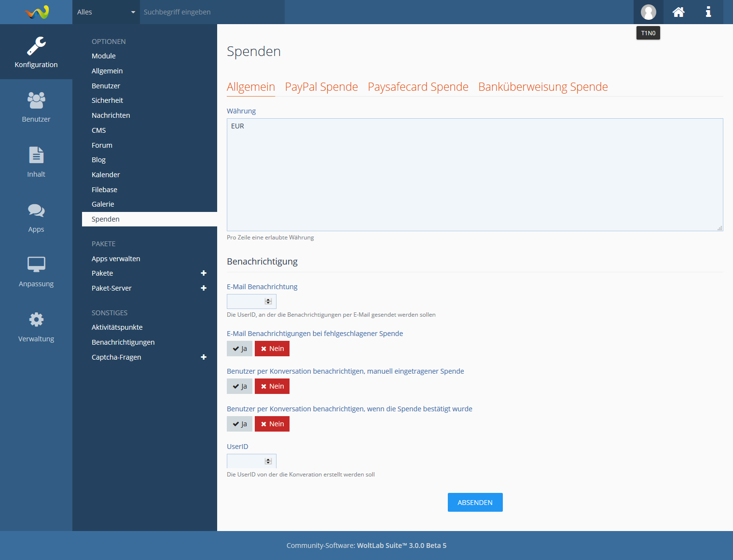733x560 pixels.
Task: Open the Inhalt document section
Action: (36, 162)
